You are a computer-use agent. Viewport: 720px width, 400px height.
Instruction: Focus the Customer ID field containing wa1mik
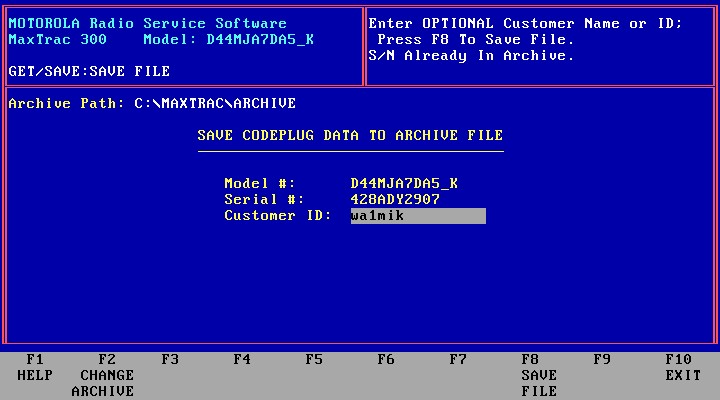point(418,216)
